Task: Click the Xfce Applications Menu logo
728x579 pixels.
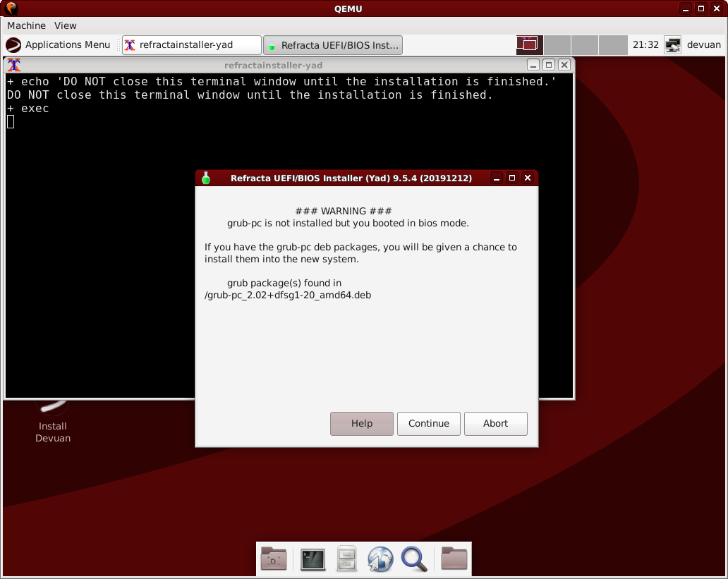Action: coord(13,45)
